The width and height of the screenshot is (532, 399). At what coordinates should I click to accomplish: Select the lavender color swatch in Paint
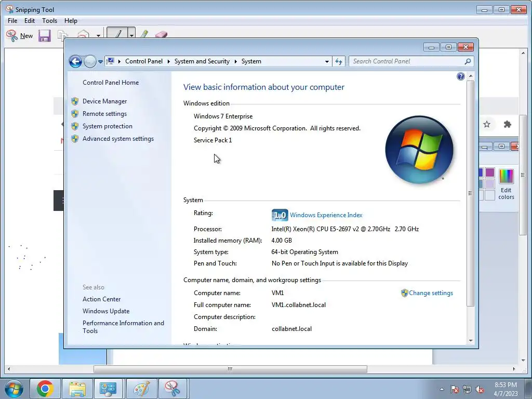(x=489, y=184)
